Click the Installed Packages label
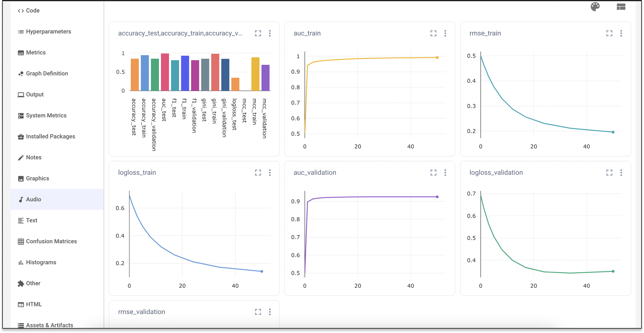644x333 pixels. point(51,137)
